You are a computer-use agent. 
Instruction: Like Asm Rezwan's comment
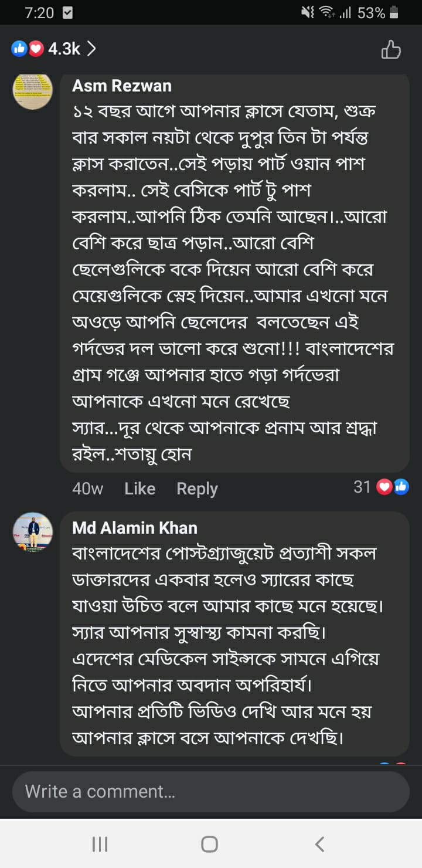point(139,489)
